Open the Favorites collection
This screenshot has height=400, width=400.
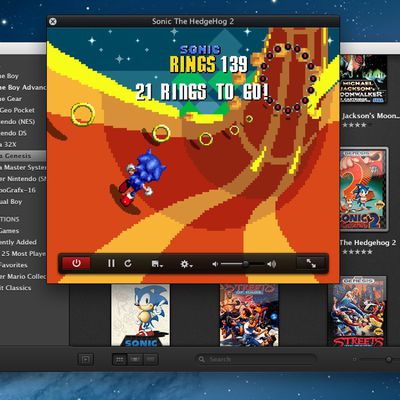(14, 265)
